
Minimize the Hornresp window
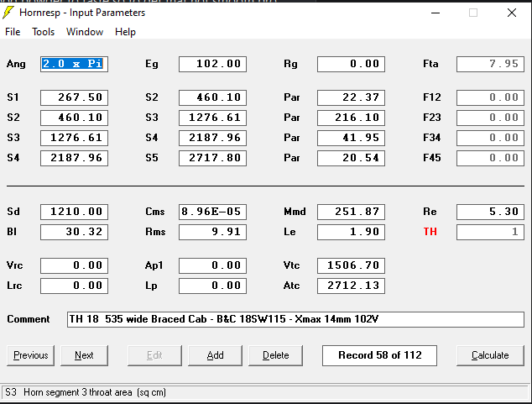(436, 13)
